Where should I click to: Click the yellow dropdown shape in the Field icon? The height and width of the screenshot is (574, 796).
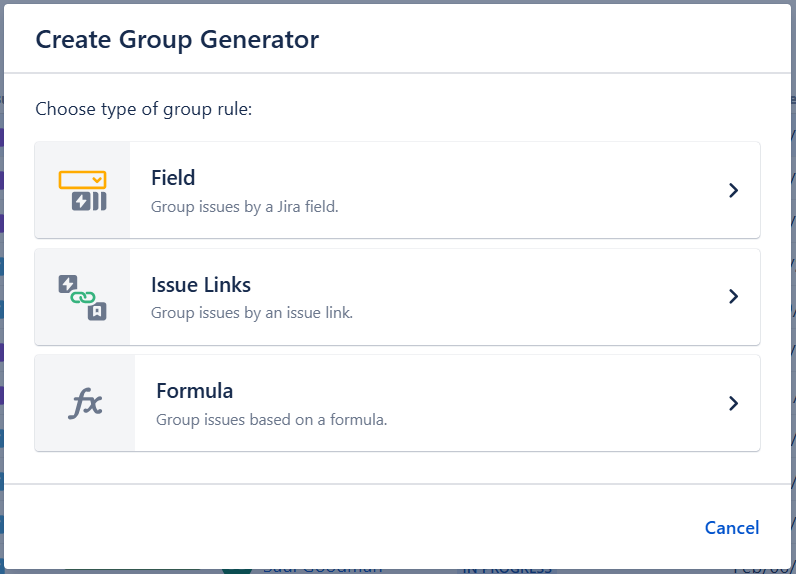pyautogui.click(x=82, y=180)
